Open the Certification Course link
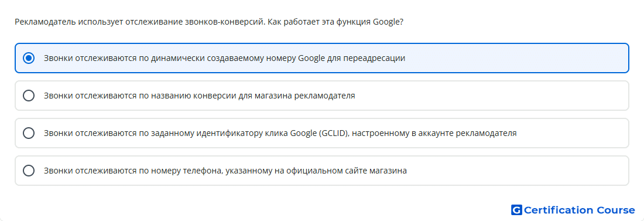Viewport: 644px width, 221px height. (573, 210)
